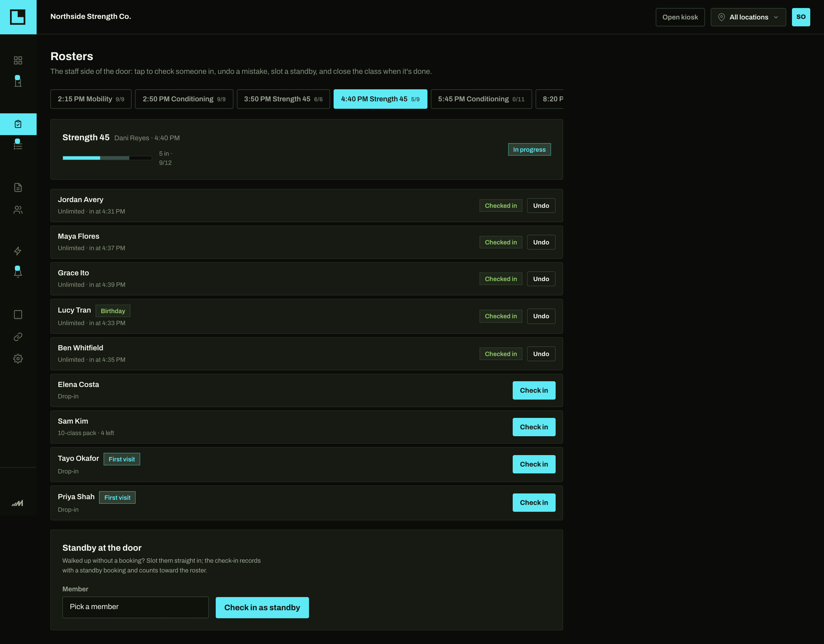The width and height of the screenshot is (824, 644).
Task: Click the app logo at top-left corner
Action: (x=18, y=17)
